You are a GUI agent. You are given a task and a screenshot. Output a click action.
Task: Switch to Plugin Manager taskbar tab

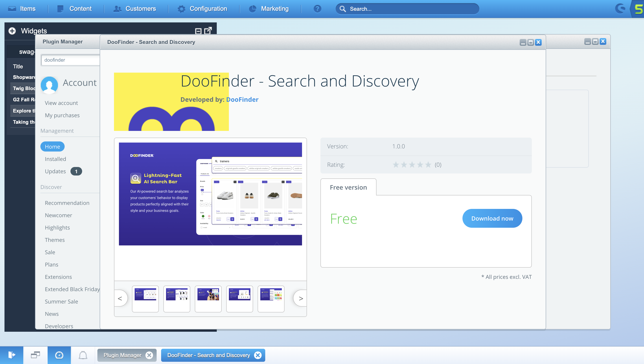coord(122,355)
